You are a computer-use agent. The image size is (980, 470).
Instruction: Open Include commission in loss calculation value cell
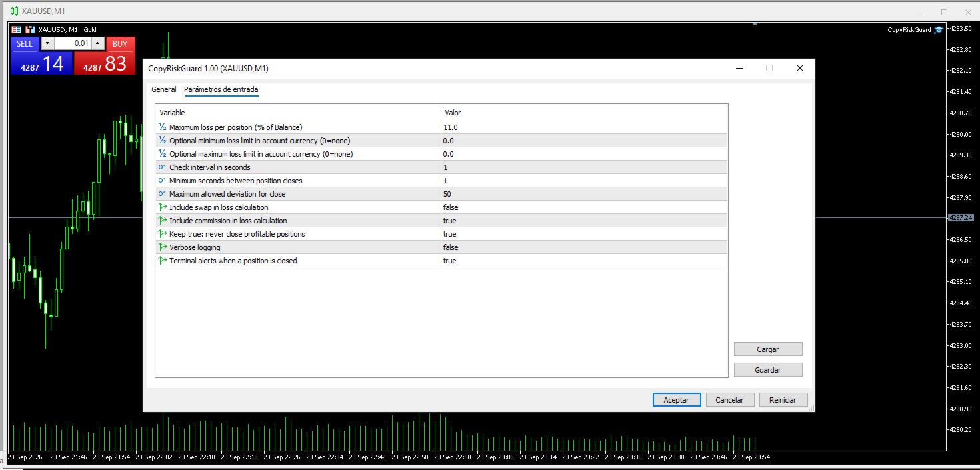[584, 221]
